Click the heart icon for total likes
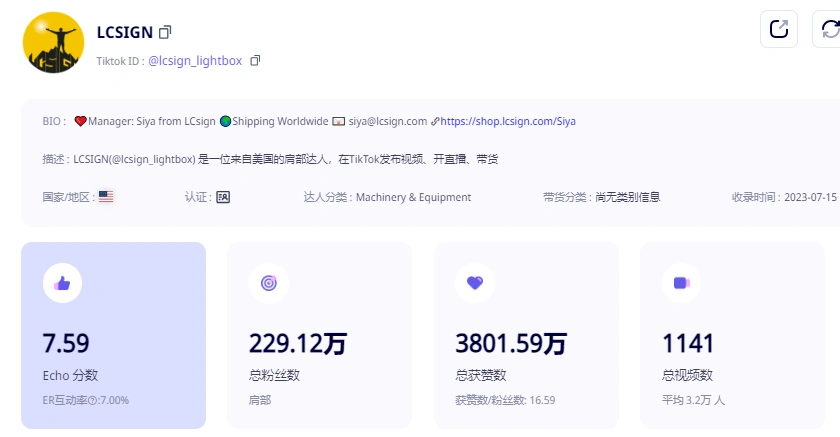Screen dimensions: 840x437 [475, 283]
